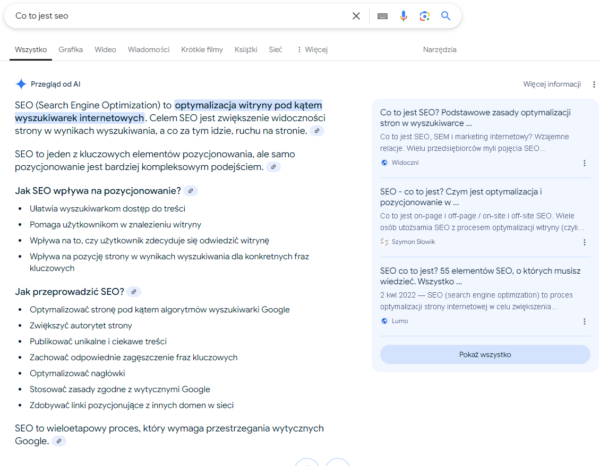Image resolution: width=600 pixels, height=466 pixels.
Task: Open the on-screen keyboard icon
Action: (x=382, y=16)
